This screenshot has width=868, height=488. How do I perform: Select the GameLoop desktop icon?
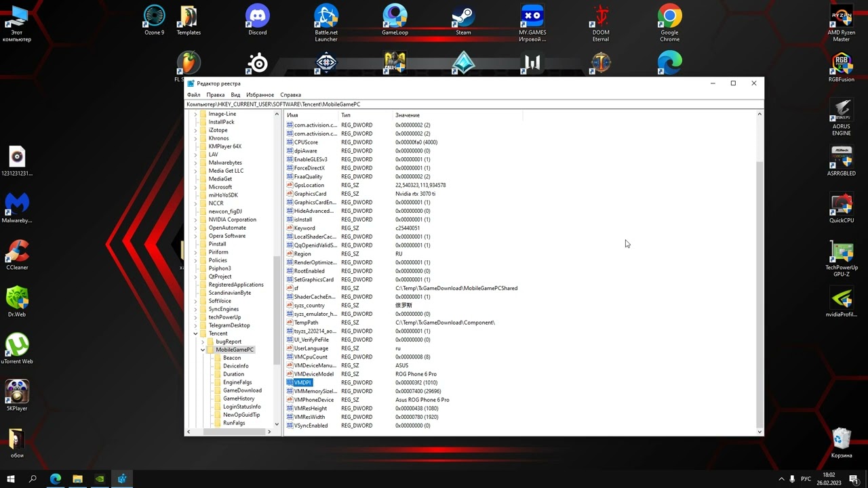click(395, 20)
